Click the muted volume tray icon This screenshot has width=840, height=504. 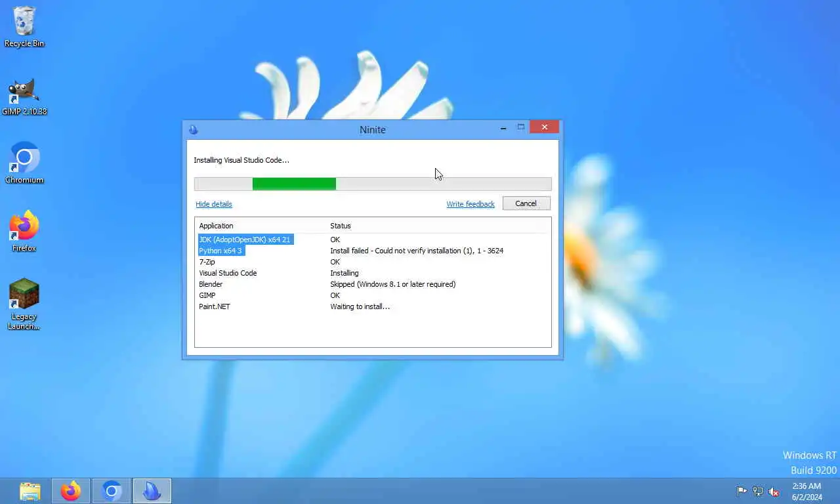tap(774, 491)
